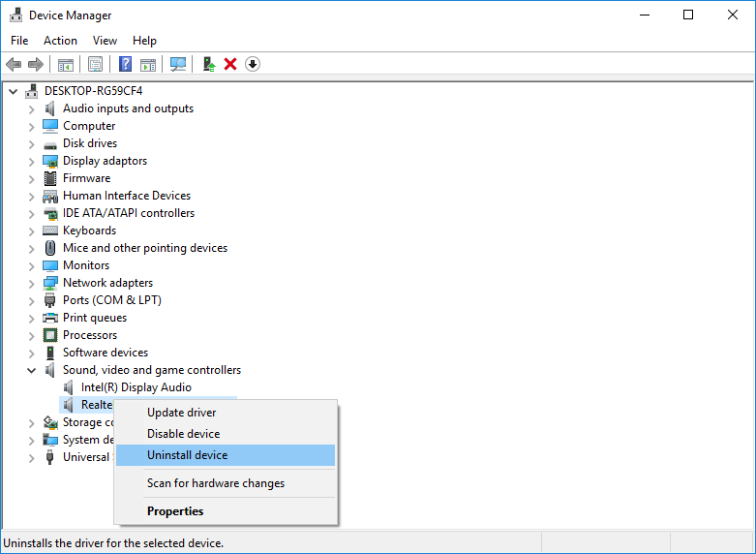
Task: Choose Scan for hardware changes entry
Action: pos(226,483)
